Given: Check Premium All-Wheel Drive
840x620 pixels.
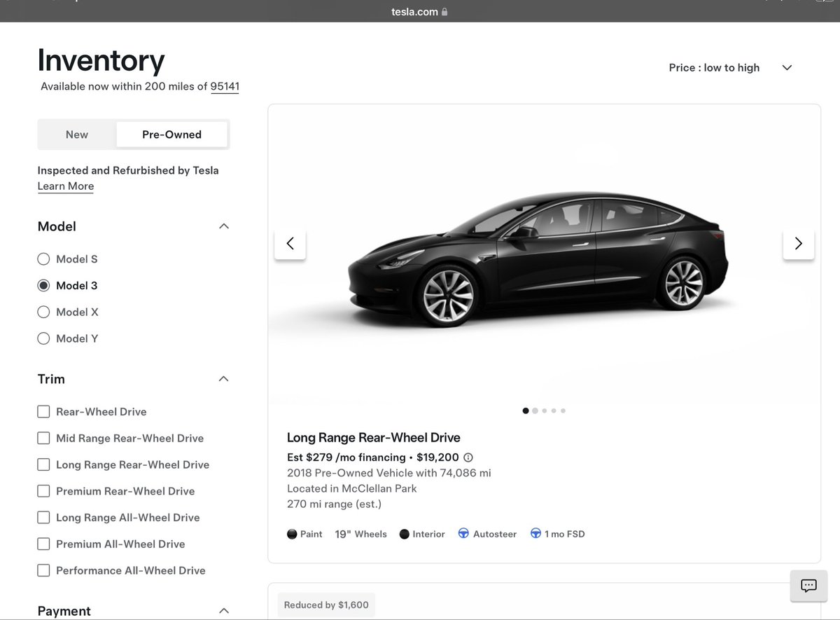Looking at the screenshot, I should (x=43, y=544).
